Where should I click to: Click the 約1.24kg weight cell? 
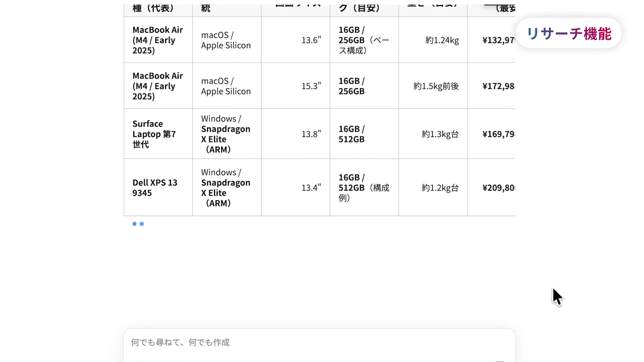(x=442, y=40)
